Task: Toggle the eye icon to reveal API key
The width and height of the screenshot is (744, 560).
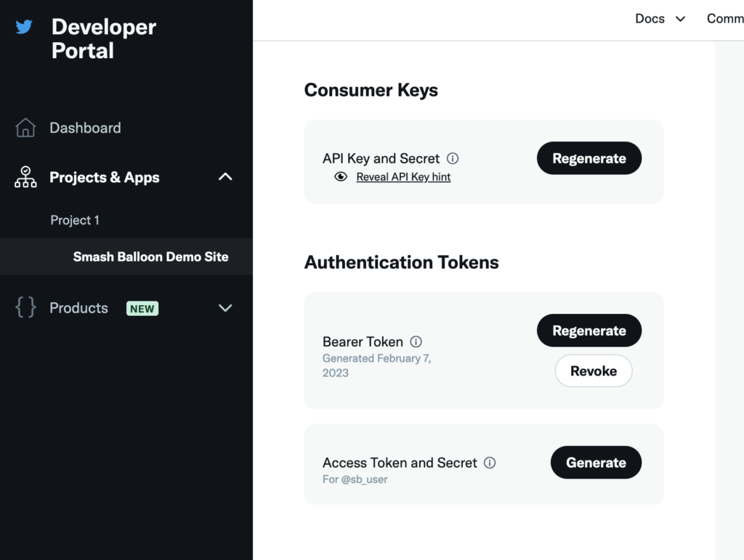Action: click(340, 176)
